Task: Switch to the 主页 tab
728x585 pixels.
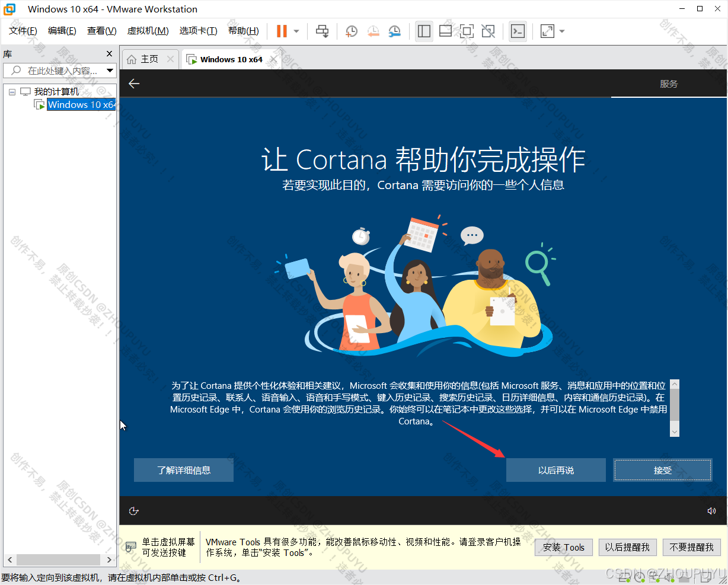Action: pos(149,59)
